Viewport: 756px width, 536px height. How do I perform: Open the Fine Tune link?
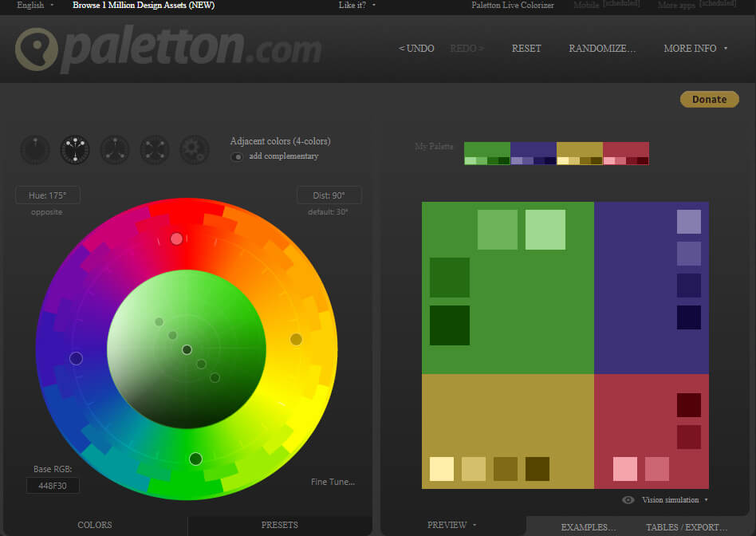tap(333, 482)
